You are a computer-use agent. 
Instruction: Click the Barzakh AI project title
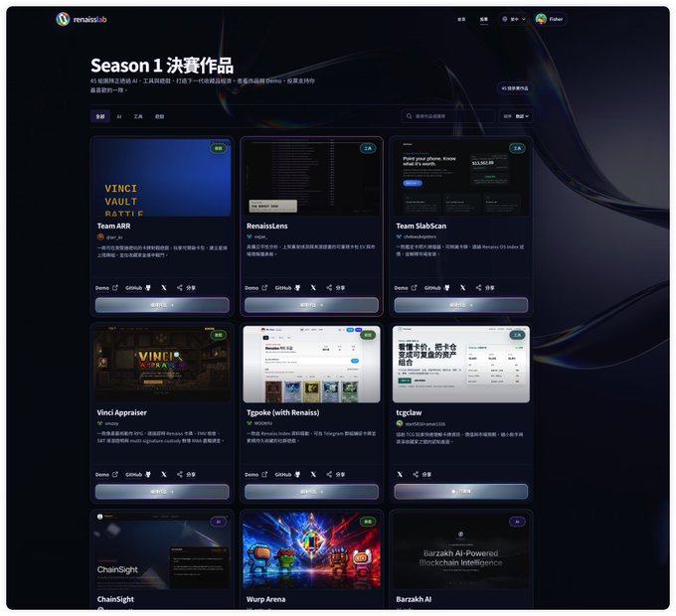tap(414, 599)
